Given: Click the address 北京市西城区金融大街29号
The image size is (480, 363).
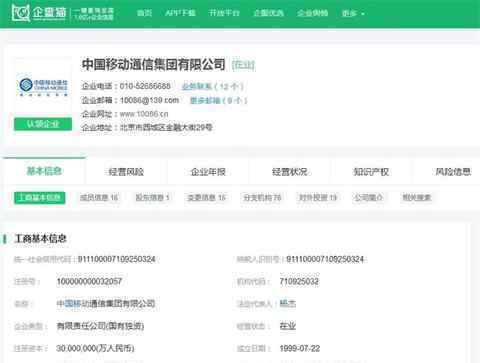Looking at the screenshot, I should click(166, 127).
